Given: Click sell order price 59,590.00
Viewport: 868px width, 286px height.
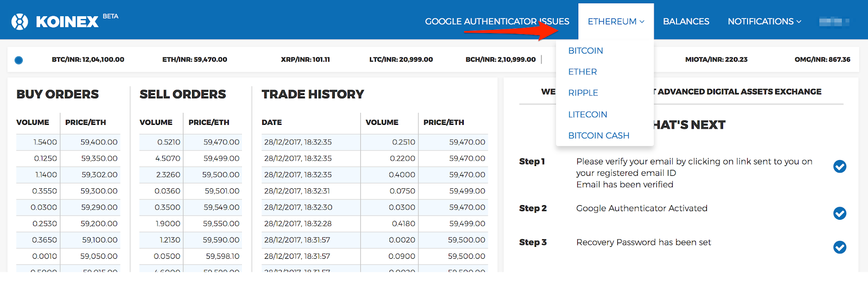Looking at the screenshot, I should coord(221,240).
